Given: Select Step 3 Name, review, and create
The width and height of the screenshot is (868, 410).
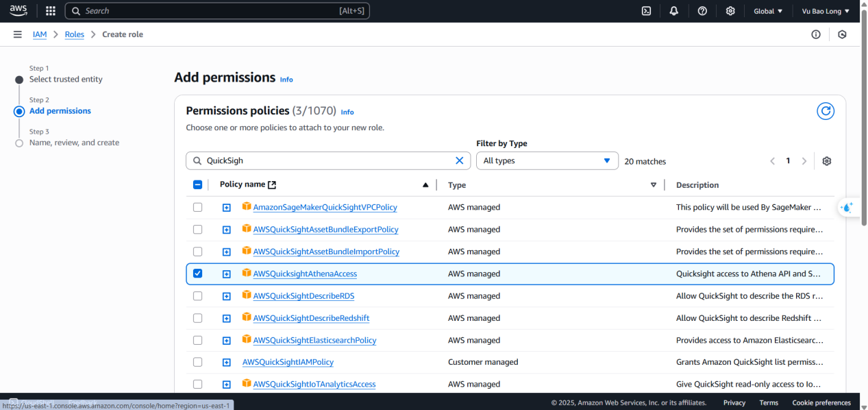Looking at the screenshot, I should [74, 143].
